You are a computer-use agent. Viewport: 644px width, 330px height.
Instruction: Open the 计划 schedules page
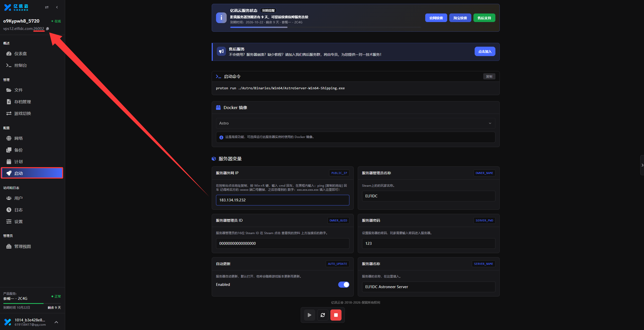click(32, 162)
